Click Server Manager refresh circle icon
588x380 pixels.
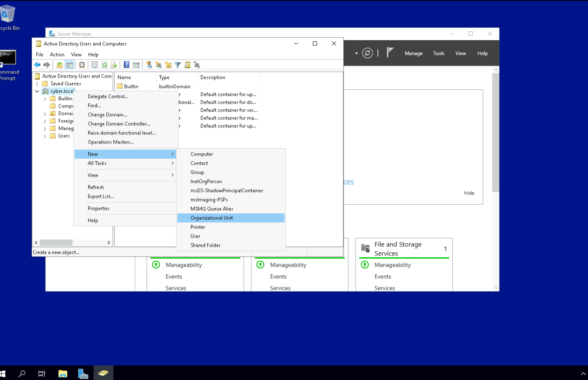click(367, 53)
